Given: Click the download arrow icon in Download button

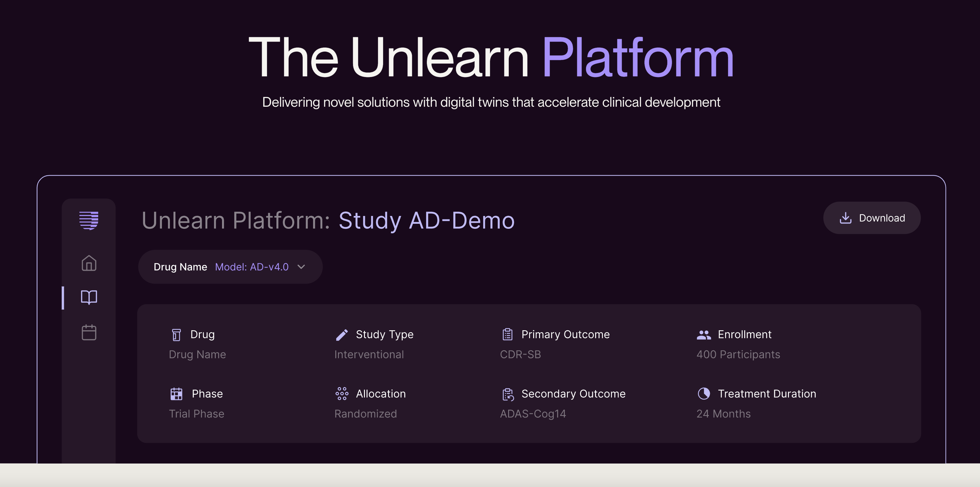Looking at the screenshot, I should click(845, 218).
